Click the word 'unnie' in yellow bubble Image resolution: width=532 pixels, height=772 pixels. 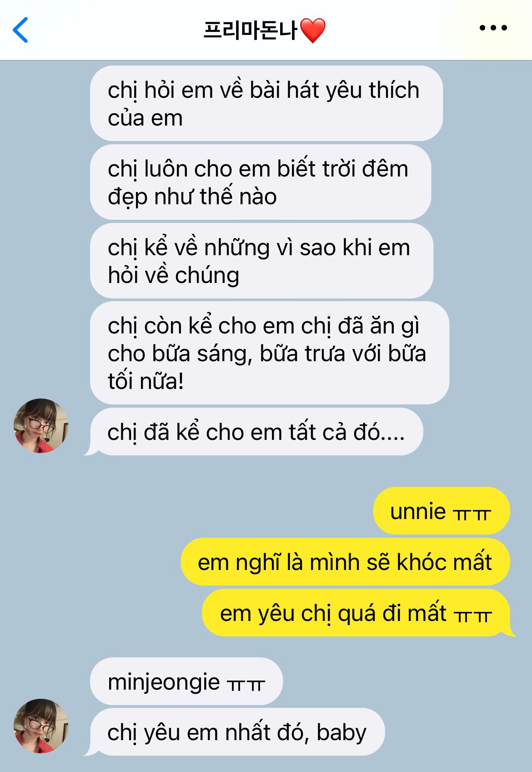(x=418, y=511)
